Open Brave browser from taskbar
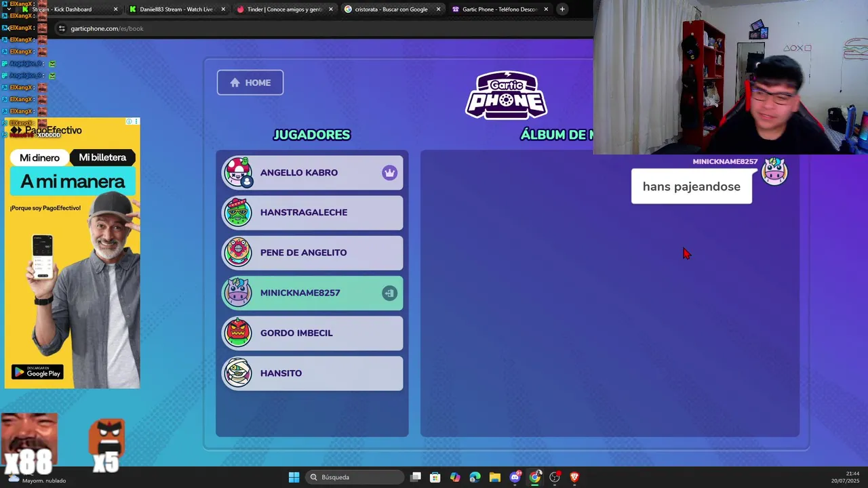Image resolution: width=868 pixels, height=488 pixels. (x=574, y=477)
